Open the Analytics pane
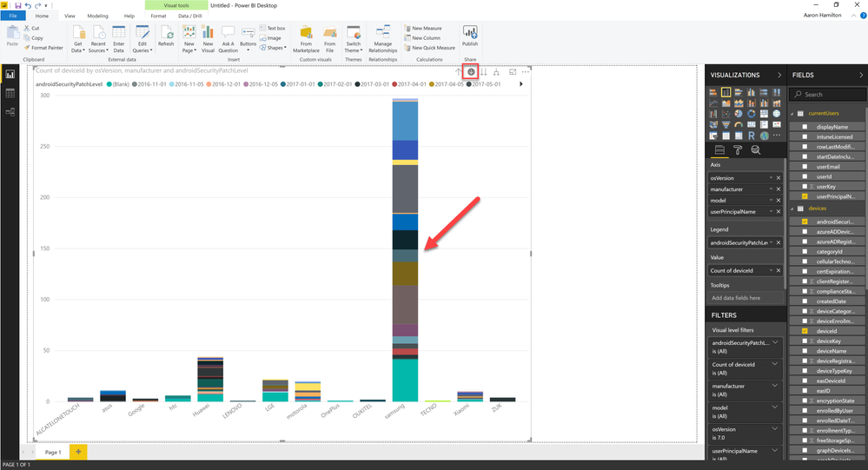868x470 pixels. click(x=756, y=150)
